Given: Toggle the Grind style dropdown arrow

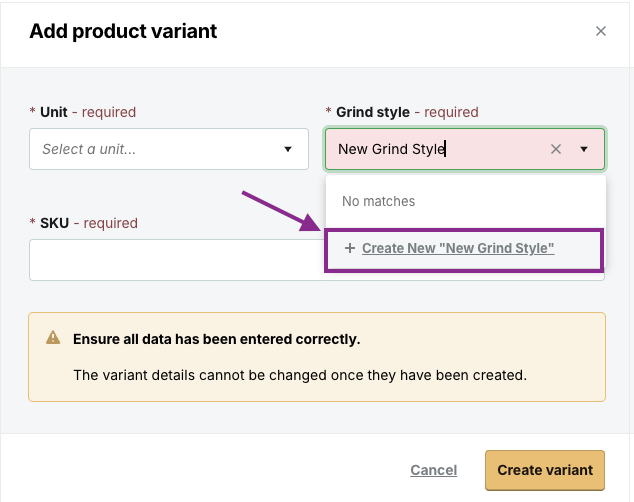Looking at the screenshot, I should (583, 149).
